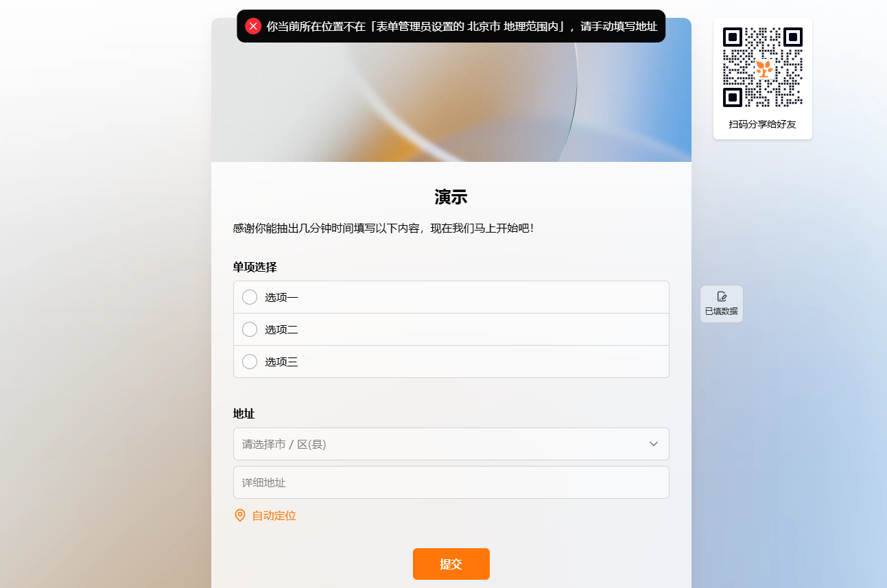Open the 已填数据 filled-data panel

click(721, 303)
